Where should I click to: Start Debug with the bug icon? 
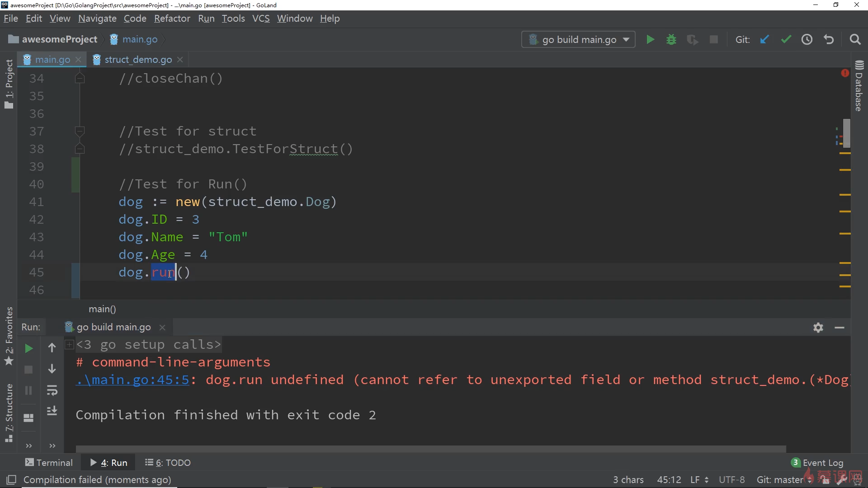tap(671, 40)
